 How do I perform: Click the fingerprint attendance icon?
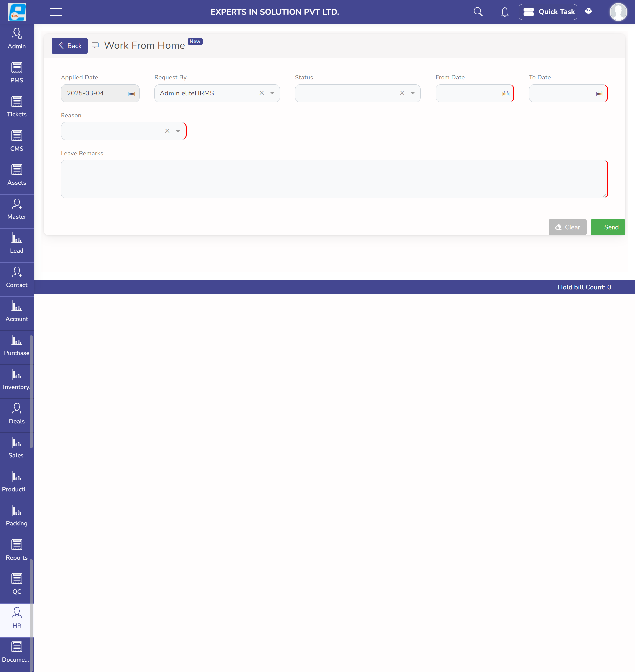click(x=588, y=12)
